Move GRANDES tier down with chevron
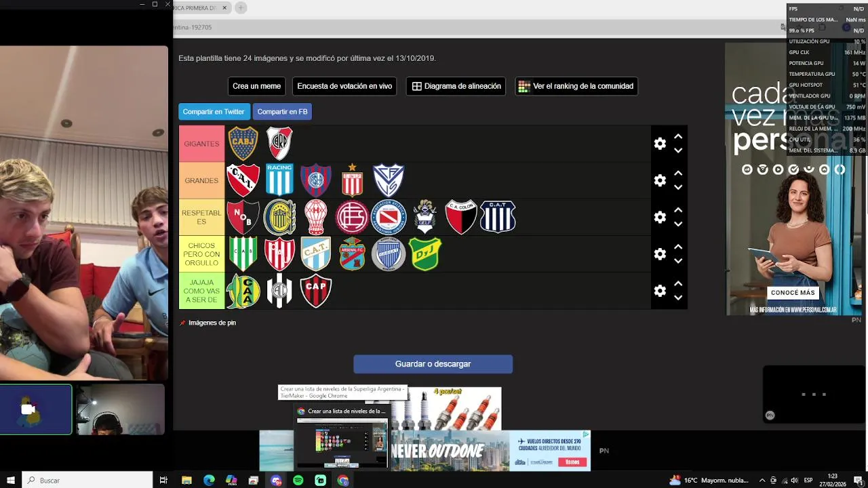Viewport: 868px width, 488px height. coord(678,187)
